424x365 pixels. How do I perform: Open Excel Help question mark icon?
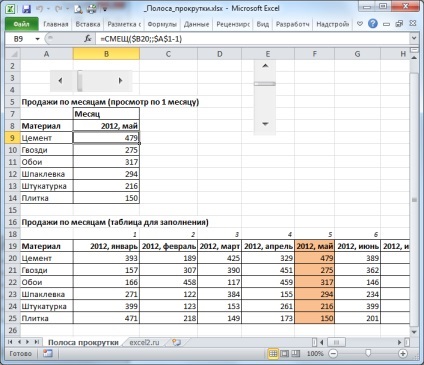click(373, 24)
